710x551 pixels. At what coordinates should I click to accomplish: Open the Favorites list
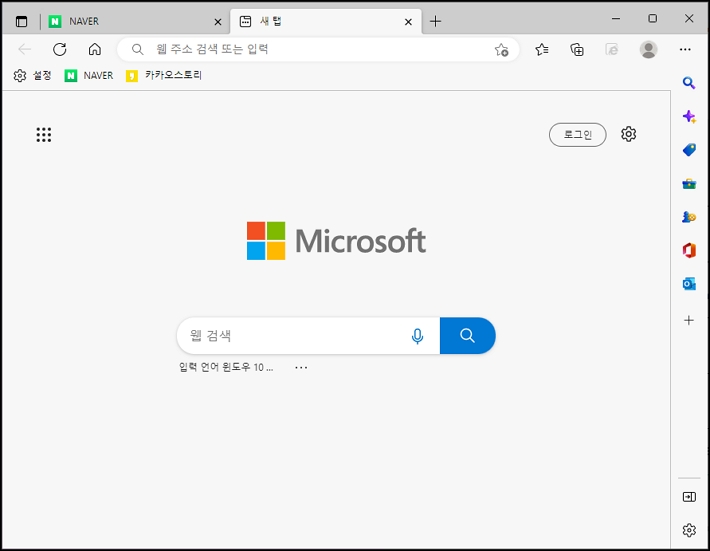542,49
